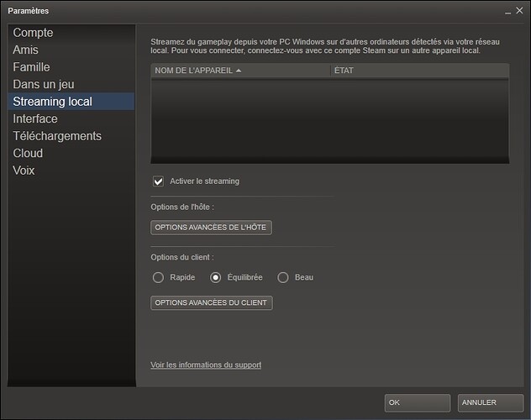Image resolution: width=531 pixels, height=420 pixels.
Task: Open Options avancées de l'hôte
Action: tap(211, 228)
